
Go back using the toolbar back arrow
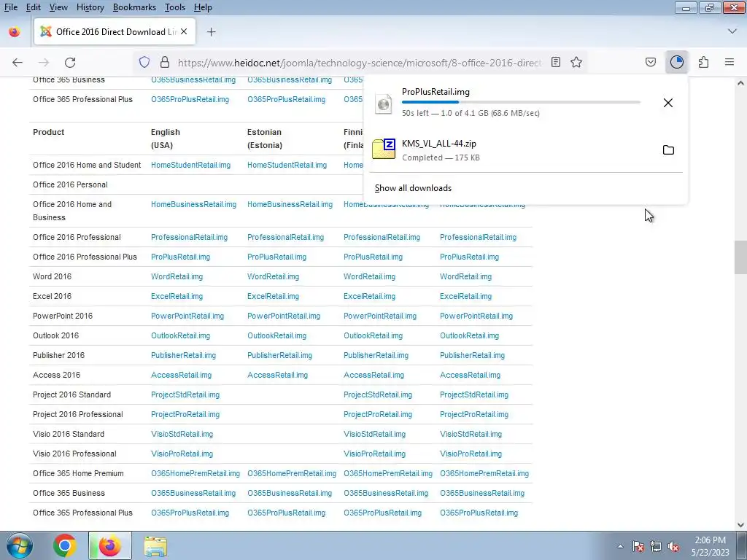click(18, 63)
